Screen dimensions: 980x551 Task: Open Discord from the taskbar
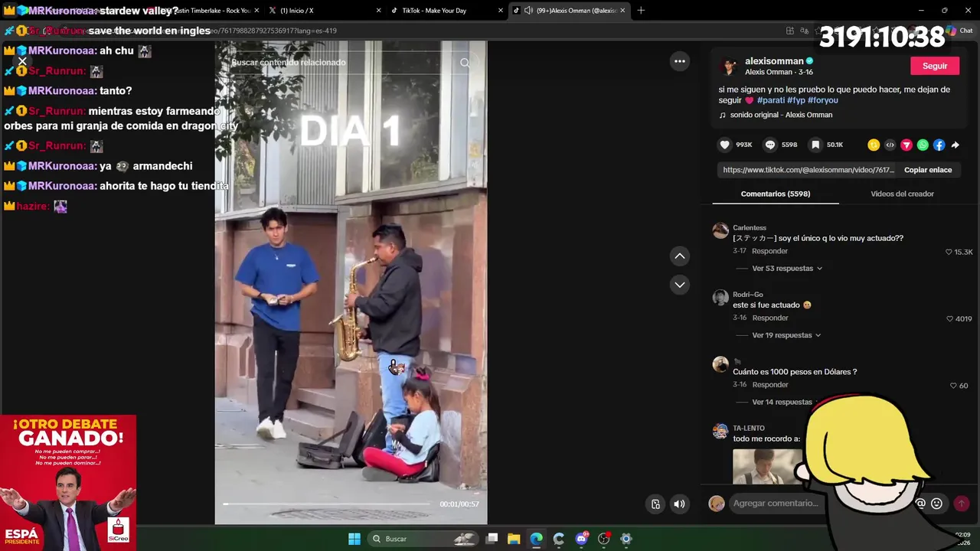581,539
